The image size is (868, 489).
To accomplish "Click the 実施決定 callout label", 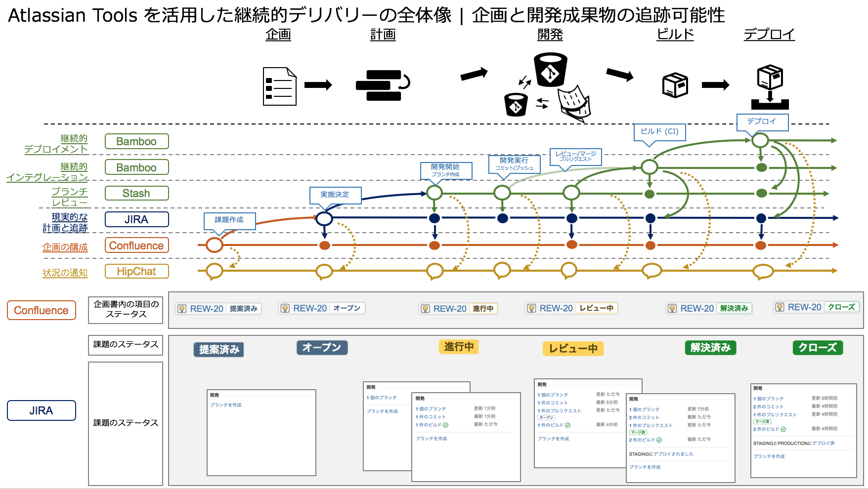I will tap(335, 195).
